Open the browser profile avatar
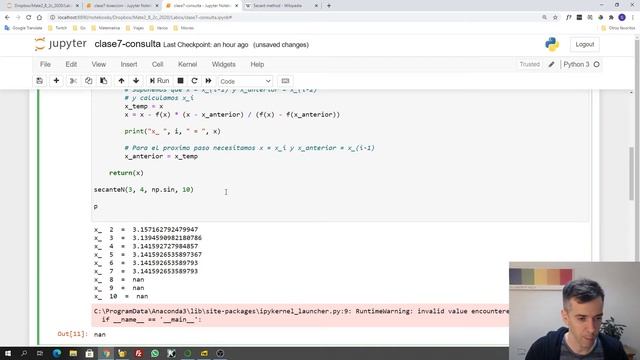The width and height of the screenshot is (640, 360). click(x=622, y=17)
